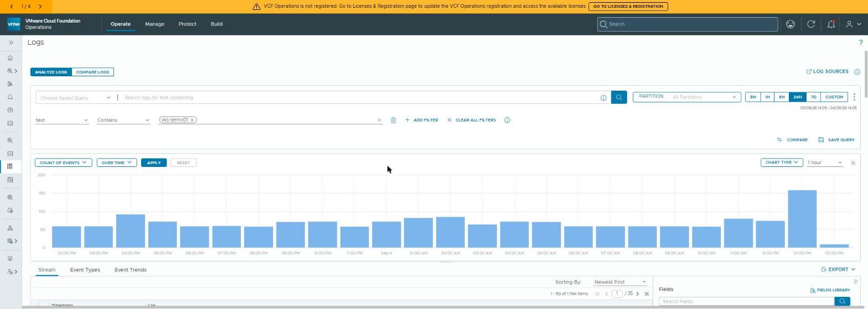Collapse the Fields panel

[855, 282]
